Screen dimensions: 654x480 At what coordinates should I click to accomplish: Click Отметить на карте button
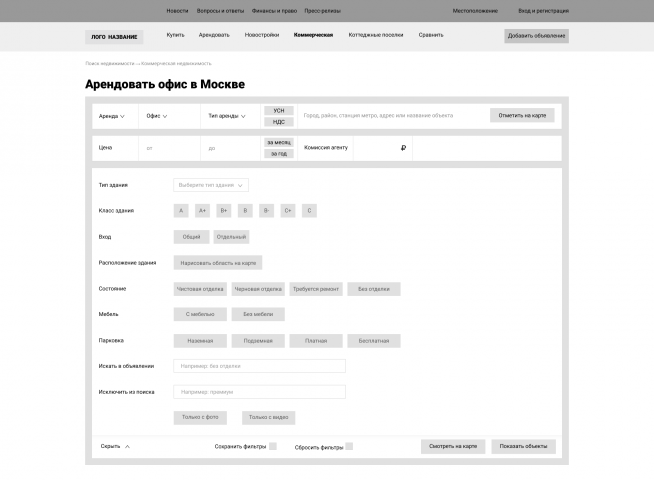click(x=522, y=116)
